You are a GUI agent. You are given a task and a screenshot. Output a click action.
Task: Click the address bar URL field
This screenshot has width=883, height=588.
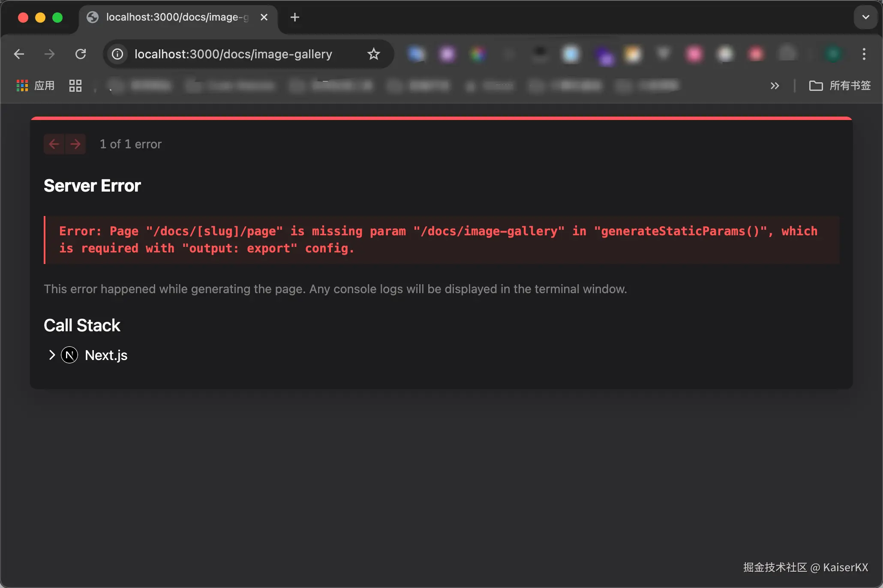pyautogui.click(x=234, y=54)
